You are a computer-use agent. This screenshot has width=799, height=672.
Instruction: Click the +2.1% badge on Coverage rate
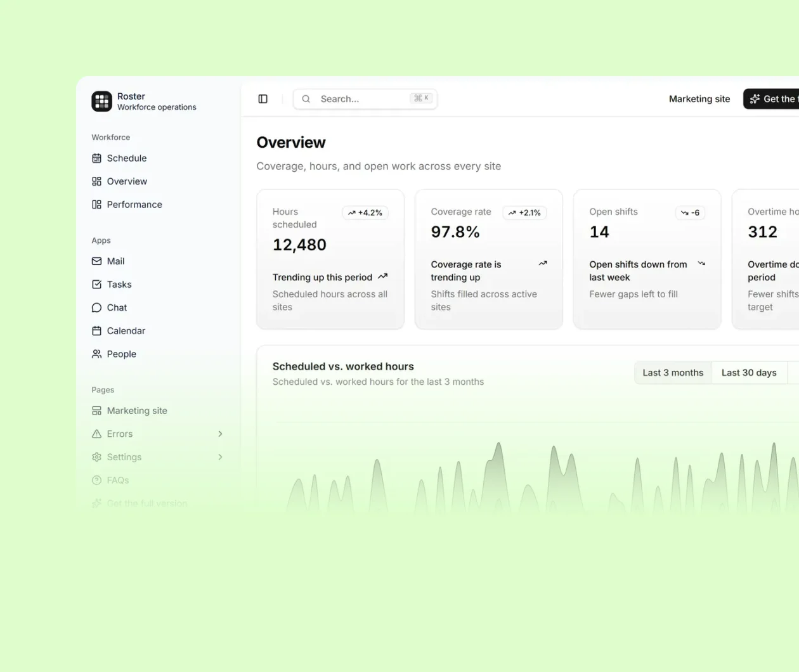524,213
